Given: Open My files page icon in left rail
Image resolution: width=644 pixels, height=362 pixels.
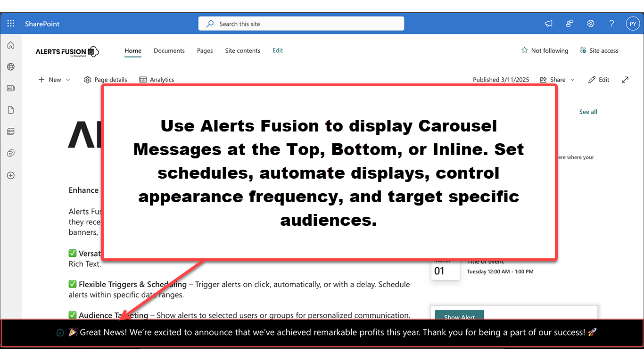Looking at the screenshot, I should 11,110.
